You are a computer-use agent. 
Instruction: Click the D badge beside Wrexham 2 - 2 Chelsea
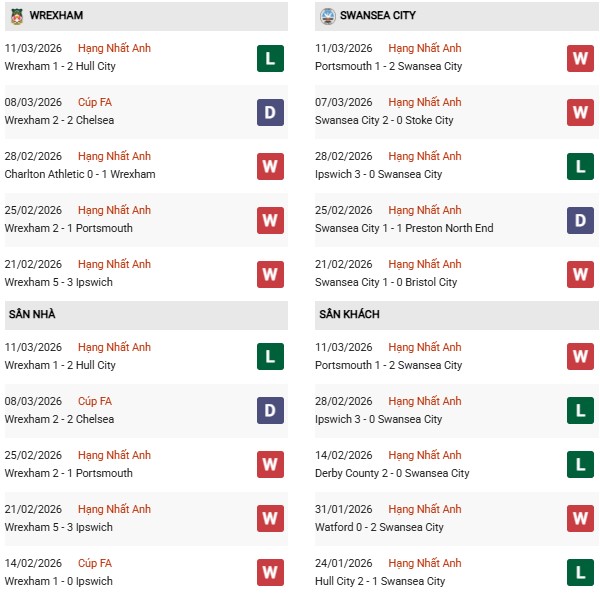pyautogui.click(x=270, y=112)
